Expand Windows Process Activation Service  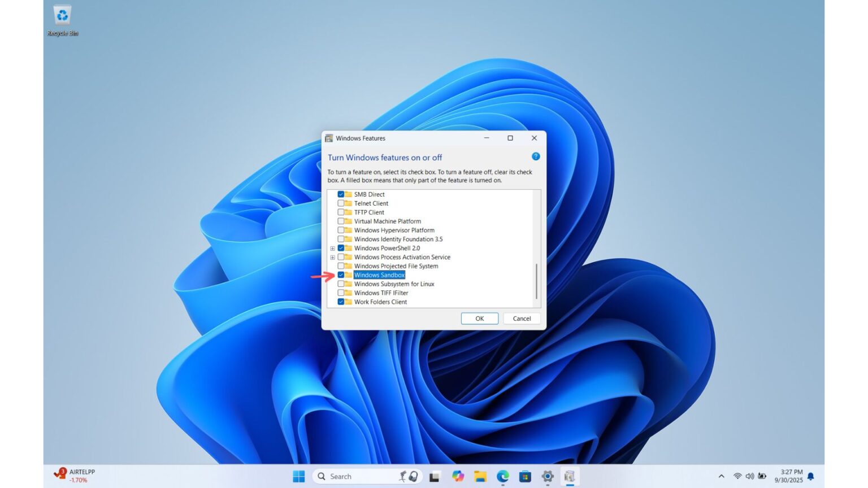click(333, 257)
